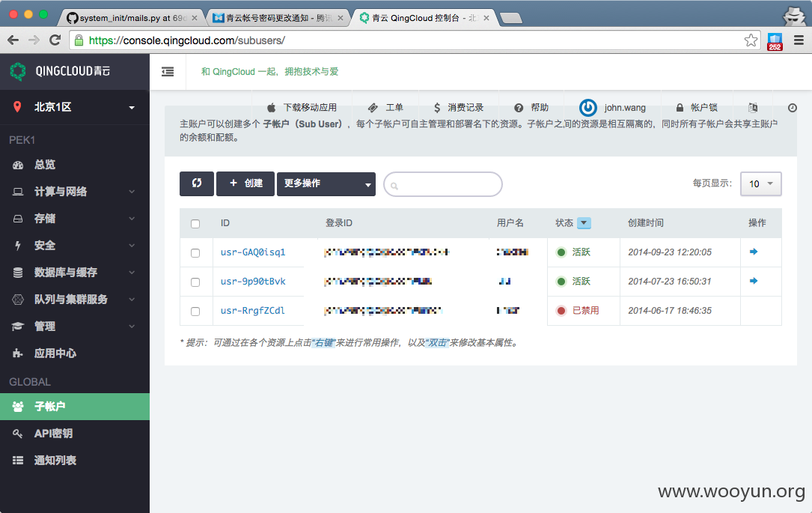Click the SSL padlock icon in address bar
The width and height of the screenshot is (812, 513).
79,40
